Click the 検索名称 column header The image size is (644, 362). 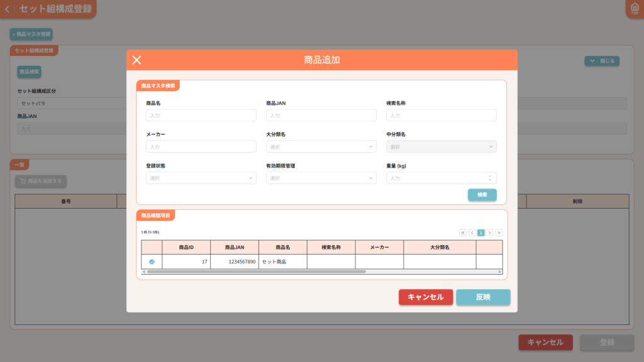[331, 248]
